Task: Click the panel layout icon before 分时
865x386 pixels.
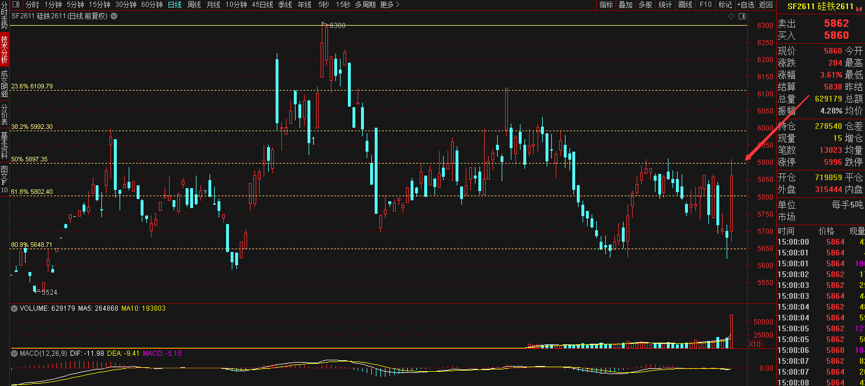Action: tap(16, 5)
